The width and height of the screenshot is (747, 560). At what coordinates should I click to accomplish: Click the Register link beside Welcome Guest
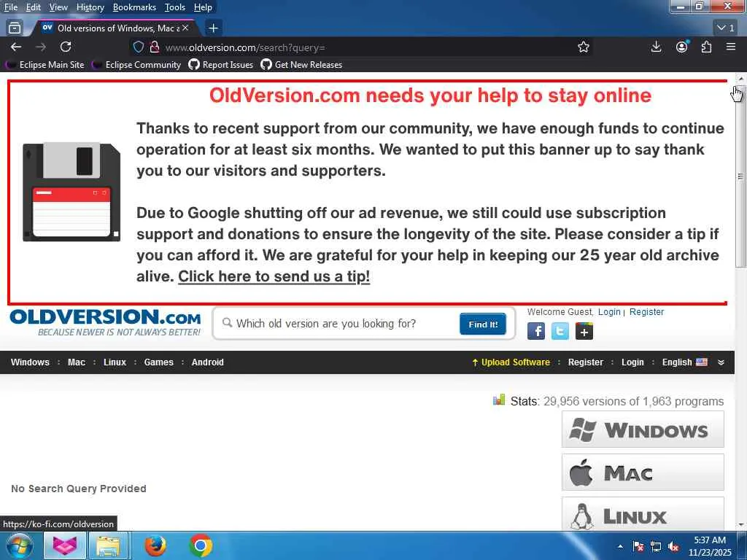pyautogui.click(x=646, y=312)
